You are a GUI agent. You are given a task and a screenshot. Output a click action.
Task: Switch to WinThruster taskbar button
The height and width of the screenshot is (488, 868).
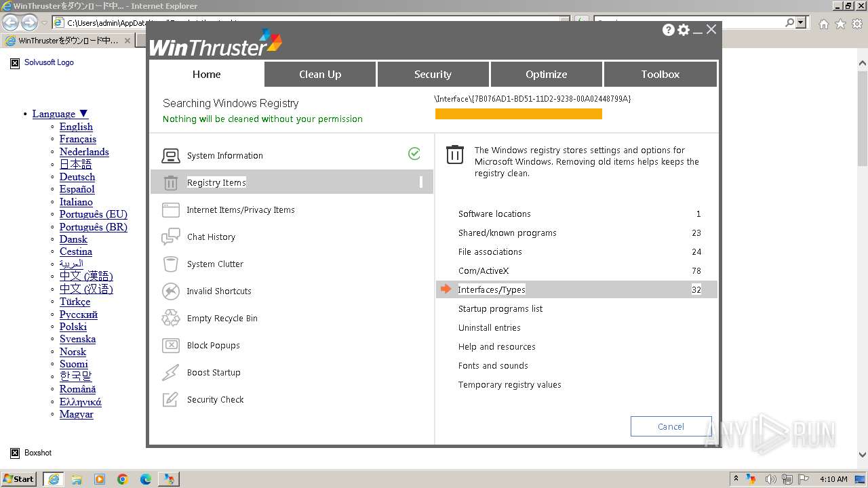pyautogui.click(x=169, y=479)
